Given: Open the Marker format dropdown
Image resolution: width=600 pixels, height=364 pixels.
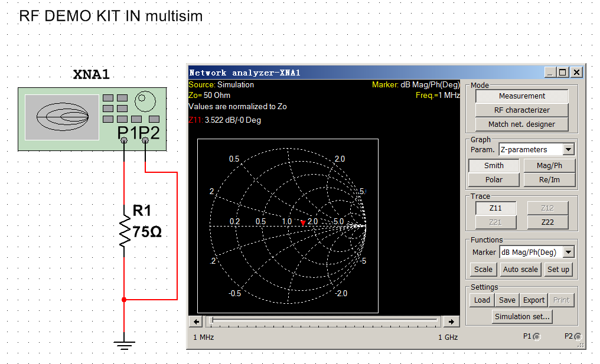Looking at the screenshot, I should [x=569, y=252].
